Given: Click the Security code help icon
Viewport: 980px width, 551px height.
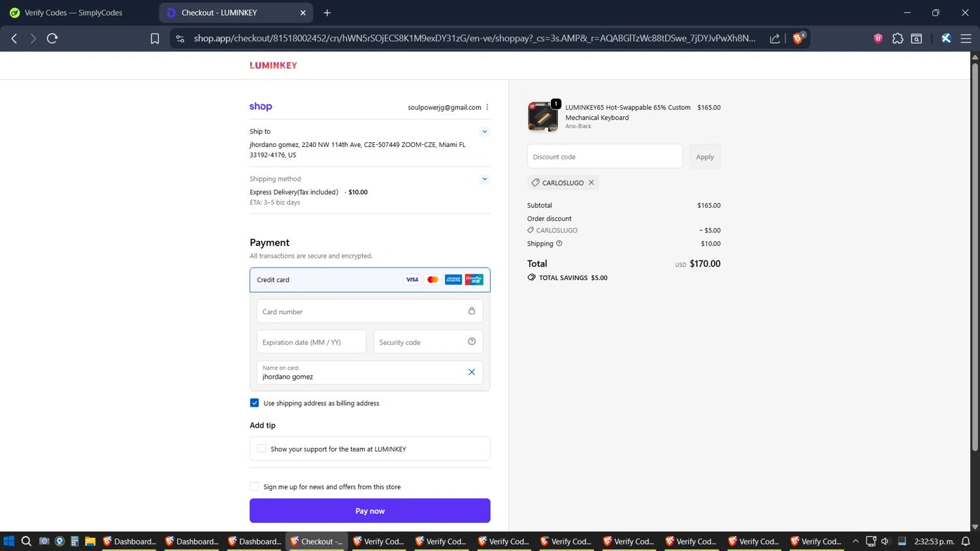Looking at the screenshot, I should click(x=472, y=341).
